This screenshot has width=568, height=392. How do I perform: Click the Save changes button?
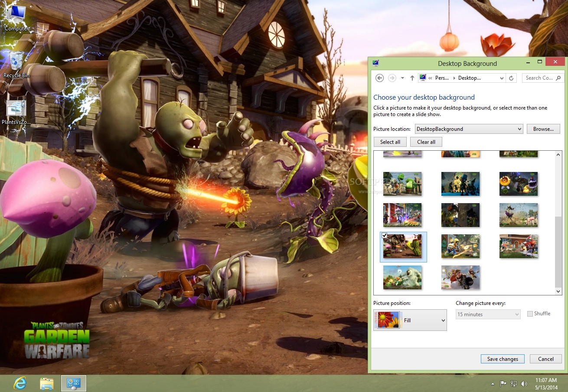[x=503, y=359]
